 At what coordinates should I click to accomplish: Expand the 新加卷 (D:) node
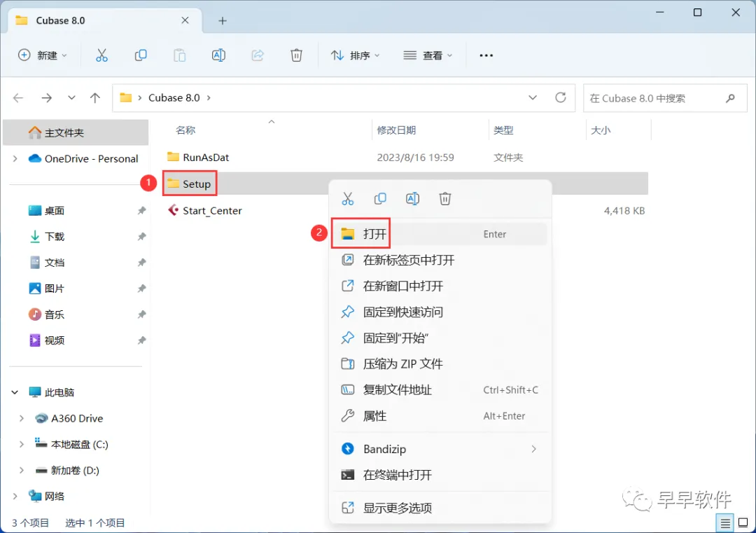(21, 471)
